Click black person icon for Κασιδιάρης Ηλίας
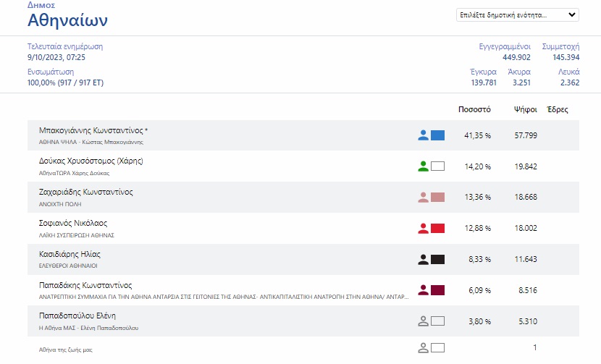Screen dimensions: 601x364 click(424, 259)
